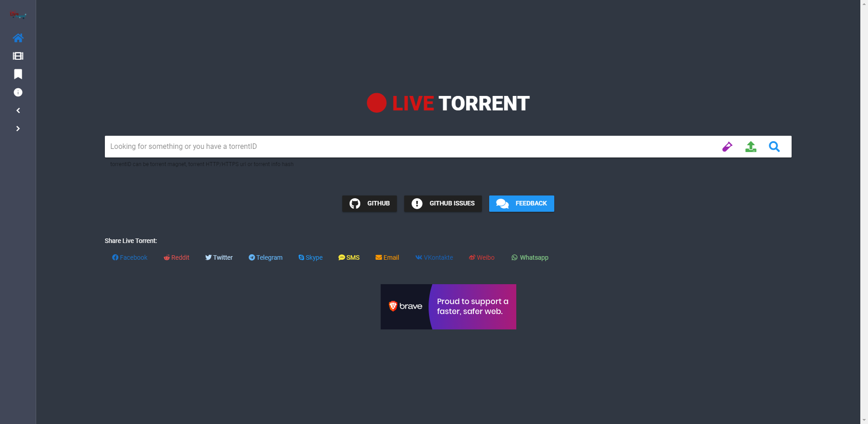Go back with the left chevron

click(x=18, y=110)
